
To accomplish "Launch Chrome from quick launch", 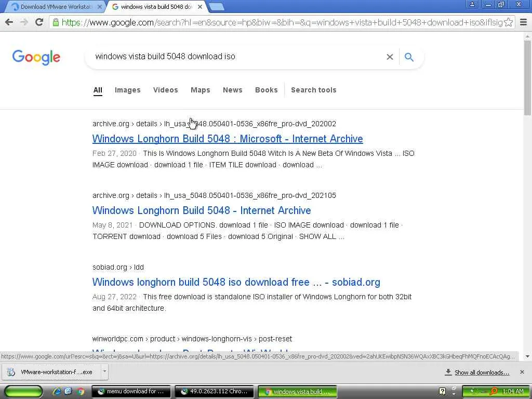I will pyautogui.click(x=81, y=392).
